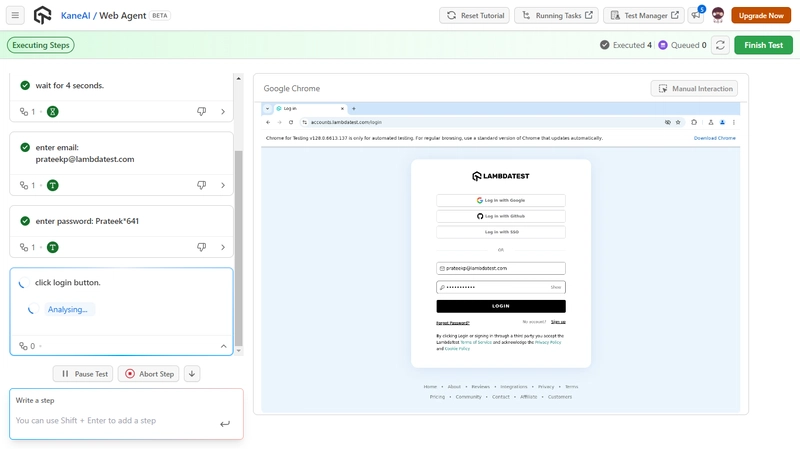This screenshot has height=449, width=800.
Task: Click the green check of enter password step
Action: 25,221
